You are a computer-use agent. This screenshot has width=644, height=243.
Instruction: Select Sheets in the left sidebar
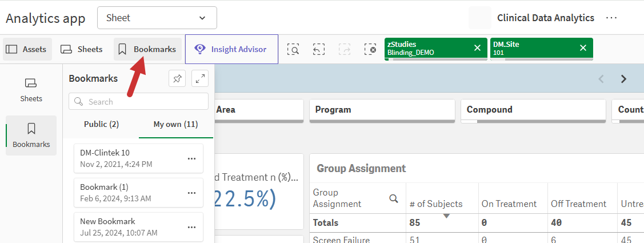(x=31, y=90)
